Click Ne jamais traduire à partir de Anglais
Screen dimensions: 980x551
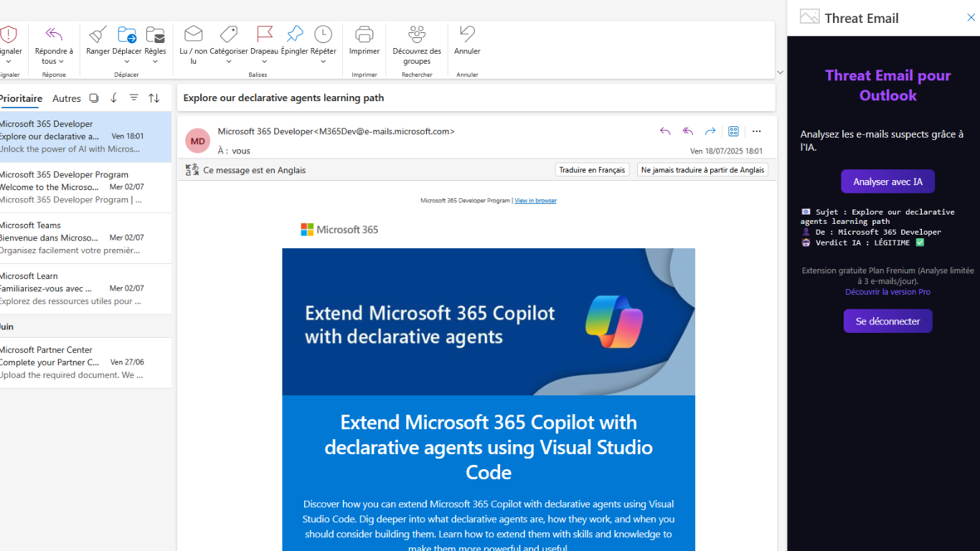(x=702, y=170)
